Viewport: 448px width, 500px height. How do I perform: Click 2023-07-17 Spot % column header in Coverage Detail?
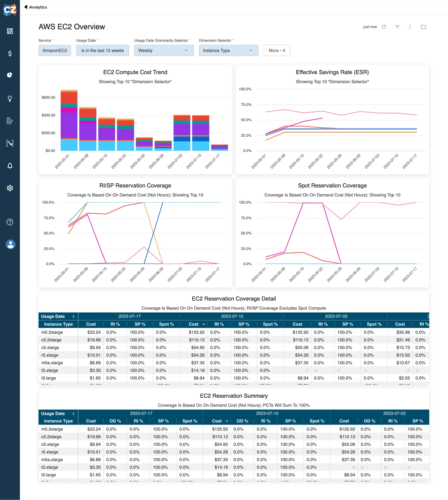[166, 324]
